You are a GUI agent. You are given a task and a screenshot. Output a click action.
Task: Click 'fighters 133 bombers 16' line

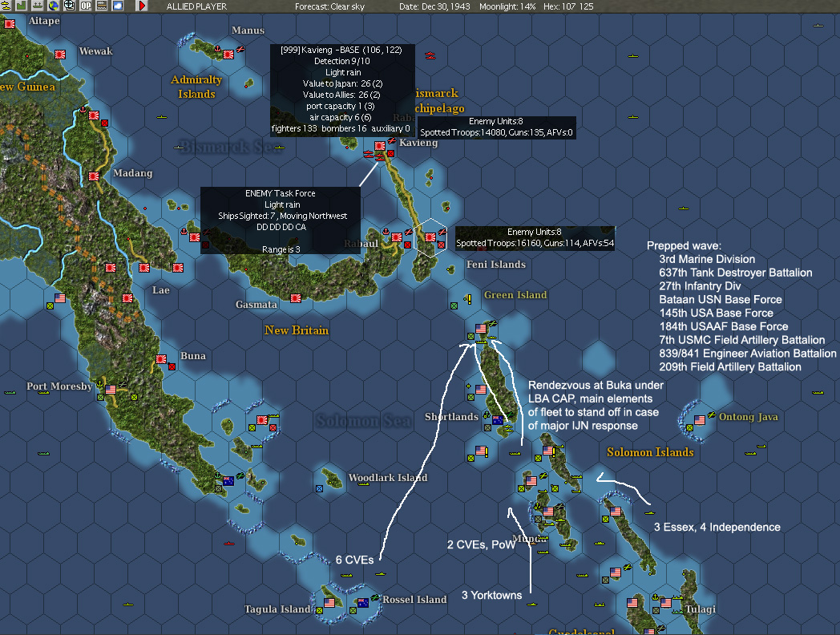coord(341,128)
